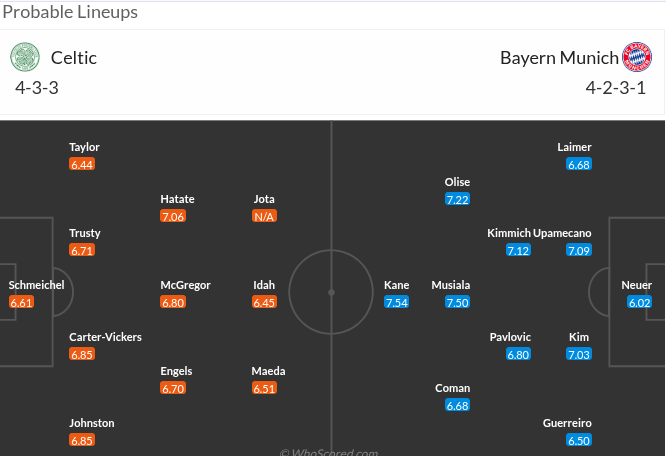Click the Bayern Munich club crest icon
The image size is (666, 456).
click(637, 57)
